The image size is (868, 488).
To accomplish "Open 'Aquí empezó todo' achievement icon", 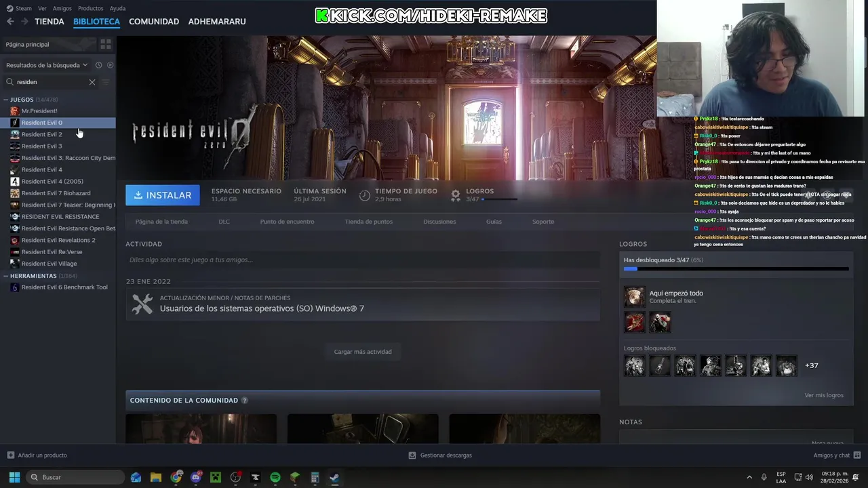I will [635, 297].
